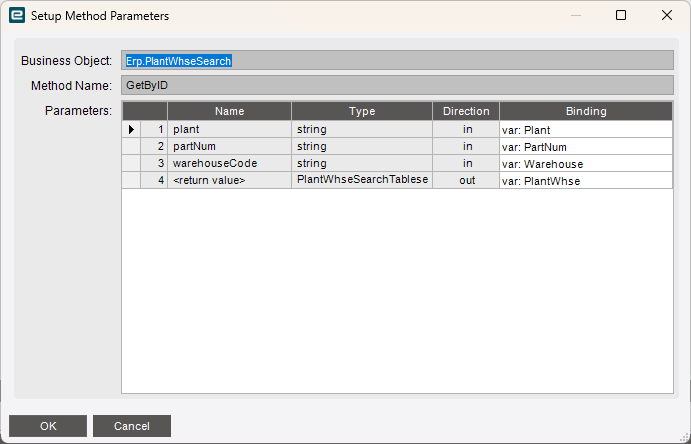
Task: Open binding cell 'var: Warehouse'
Action: (x=585, y=164)
